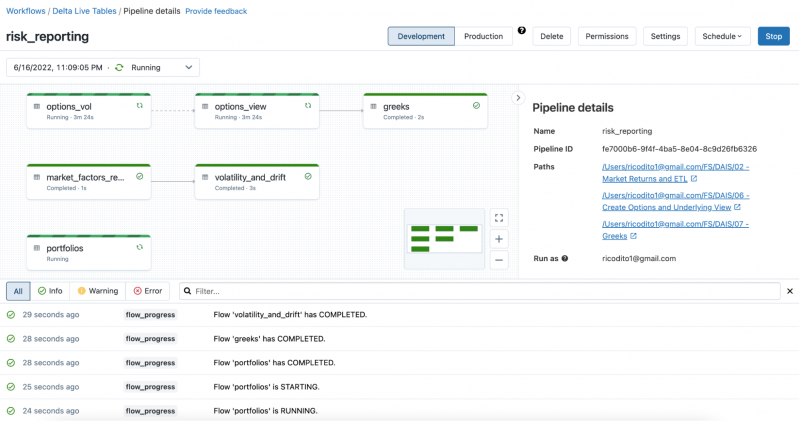Open Create Options and Underlying View notebook path
Viewport: 800px width, 421px height.
(675, 201)
